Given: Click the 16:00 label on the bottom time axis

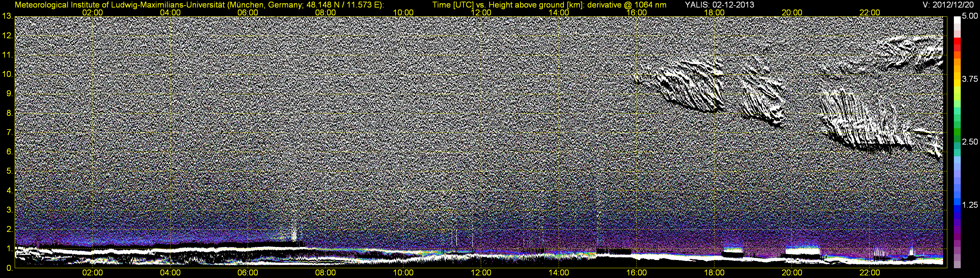Looking at the screenshot, I should click(636, 273).
